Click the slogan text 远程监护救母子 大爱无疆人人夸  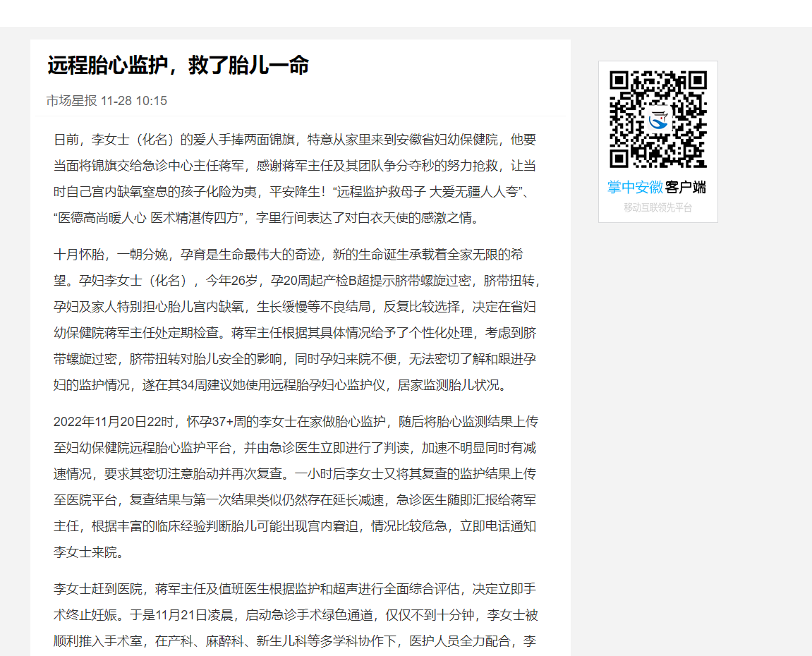pyautogui.click(x=428, y=192)
